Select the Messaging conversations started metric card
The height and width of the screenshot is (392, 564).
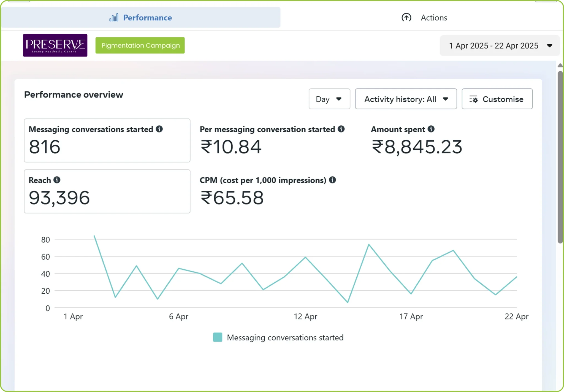(107, 140)
